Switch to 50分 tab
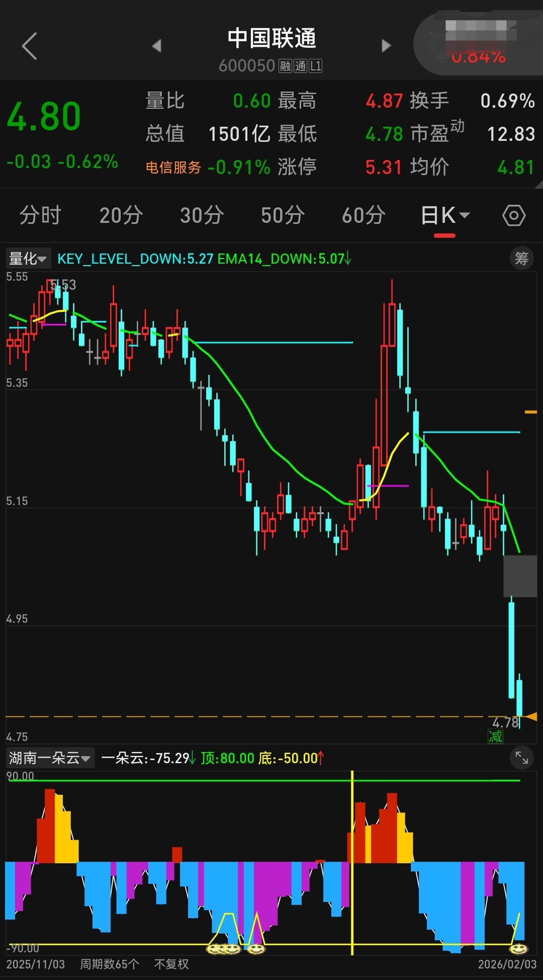The height and width of the screenshot is (980, 543). tap(283, 216)
